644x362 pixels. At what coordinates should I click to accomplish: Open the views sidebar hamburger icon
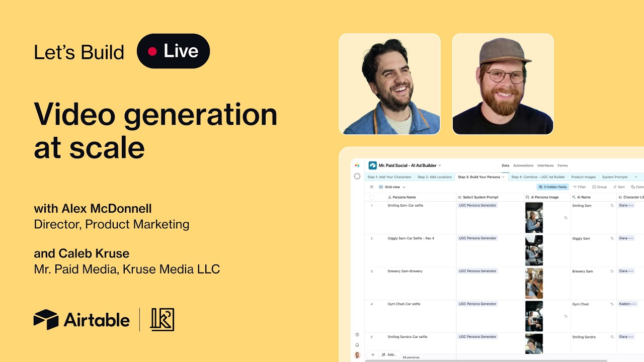(x=372, y=187)
